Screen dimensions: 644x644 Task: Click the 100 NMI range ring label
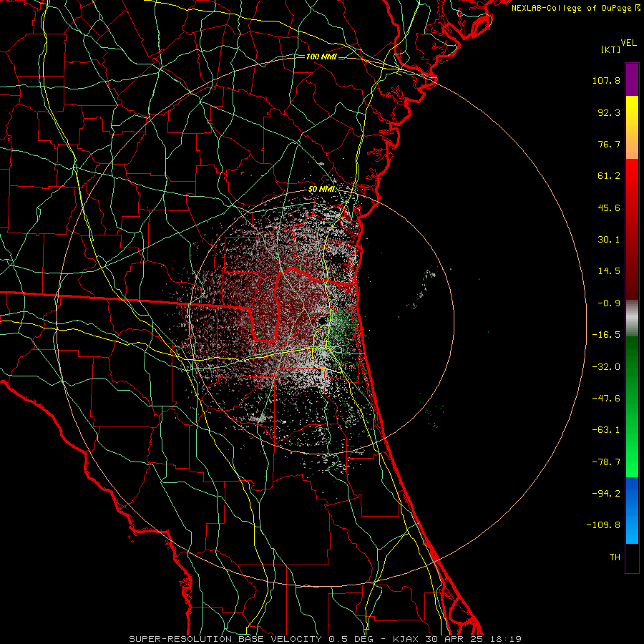(x=321, y=57)
